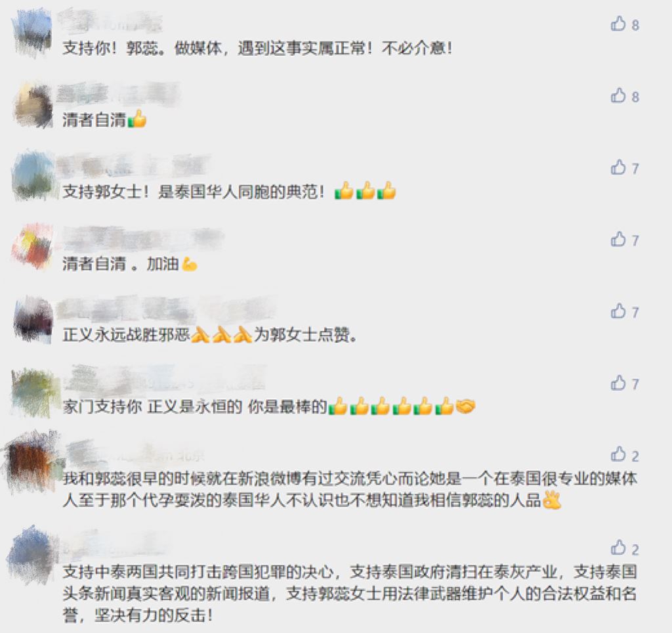Like the first '清者自清' comment
The height and width of the screenshot is (633, 672).
point(618,96)
